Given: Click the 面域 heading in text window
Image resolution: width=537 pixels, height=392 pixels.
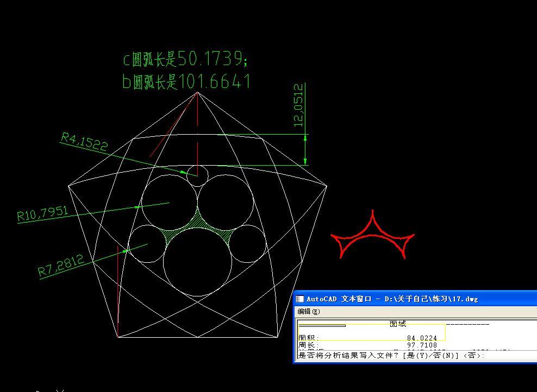Looking at the screenshot, I should tap(398, 324).
